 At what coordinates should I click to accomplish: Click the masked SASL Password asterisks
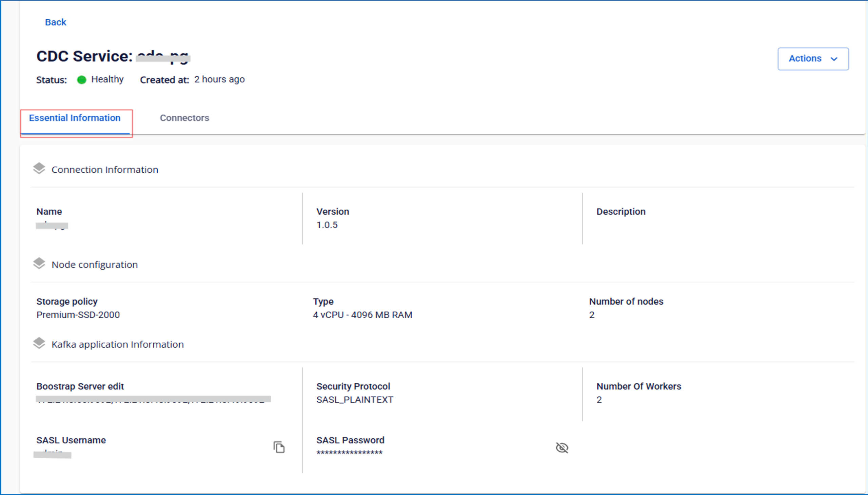(x=350, y=453)
